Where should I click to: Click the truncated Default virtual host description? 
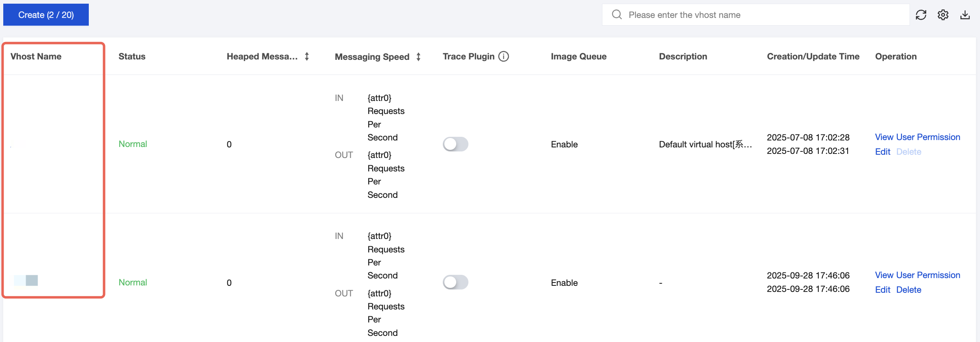click(x=705, y=145)
